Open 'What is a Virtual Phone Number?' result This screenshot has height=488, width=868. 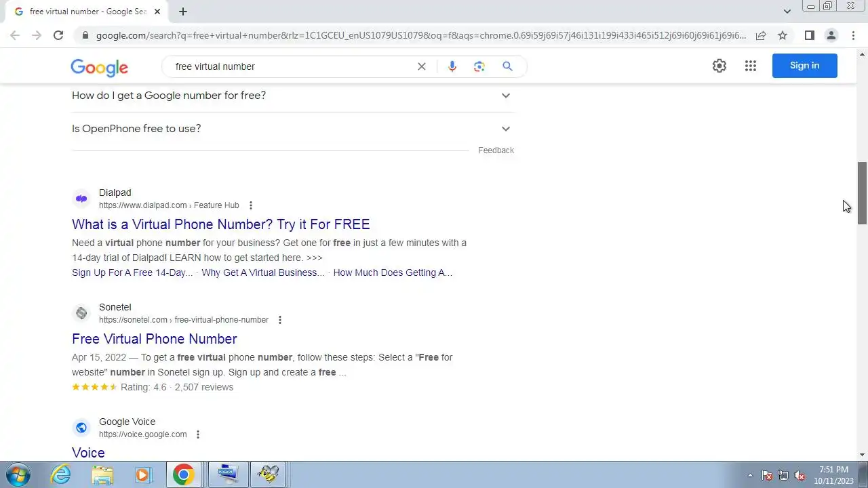pyautogui.click(x=221, y=224)
